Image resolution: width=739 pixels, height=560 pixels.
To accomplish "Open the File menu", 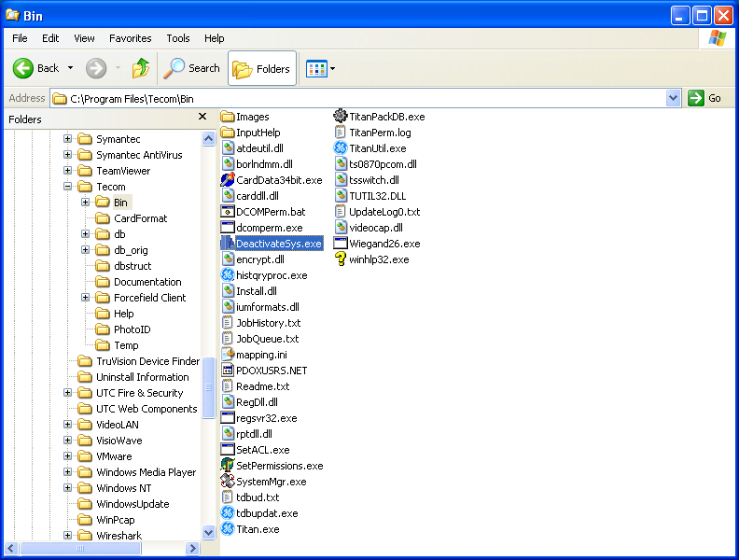I will click(x=20, y=38).
